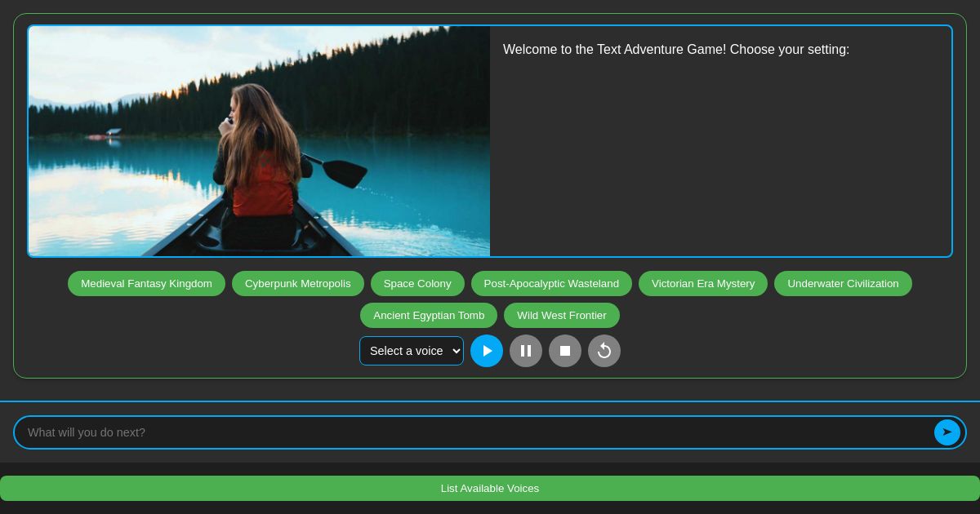Click List Available Voices
Viewport: 980px width, 514px height.
click(490, 488)
